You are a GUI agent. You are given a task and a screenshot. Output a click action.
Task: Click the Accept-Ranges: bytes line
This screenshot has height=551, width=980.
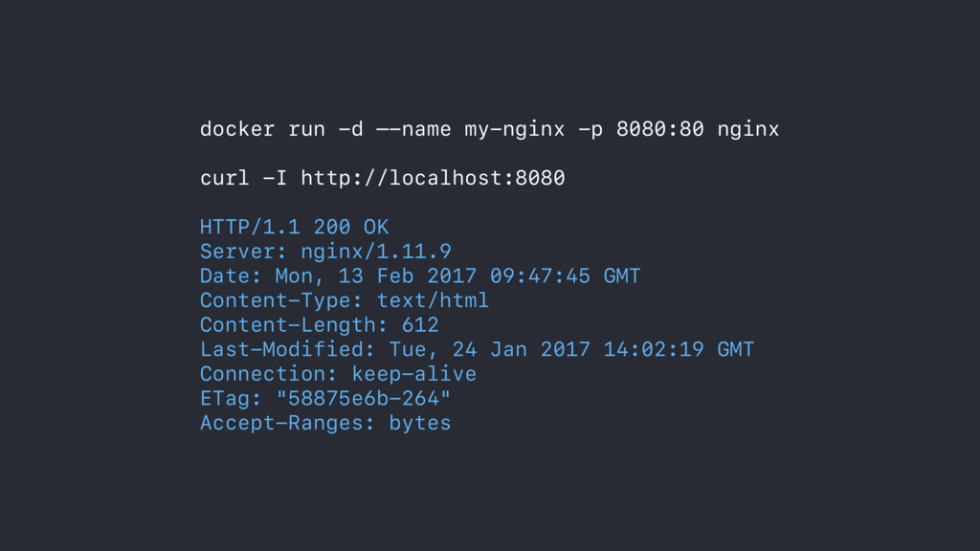[325, 423]
